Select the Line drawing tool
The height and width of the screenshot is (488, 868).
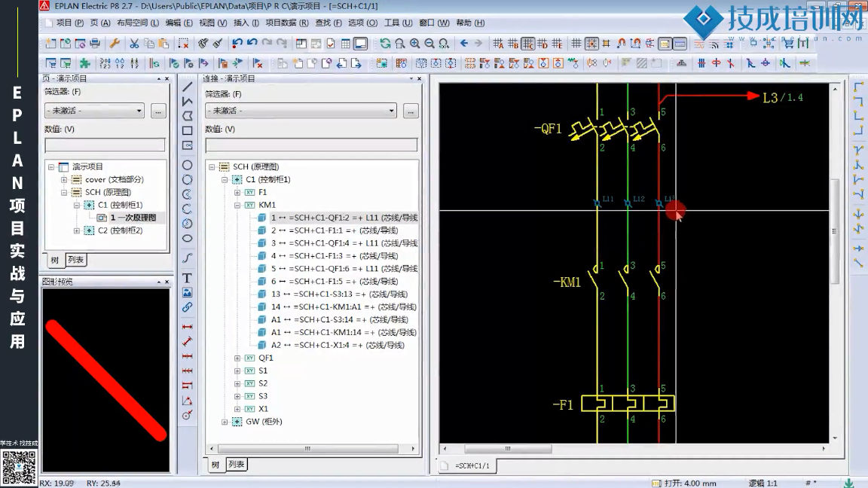[x=188, y=87]
